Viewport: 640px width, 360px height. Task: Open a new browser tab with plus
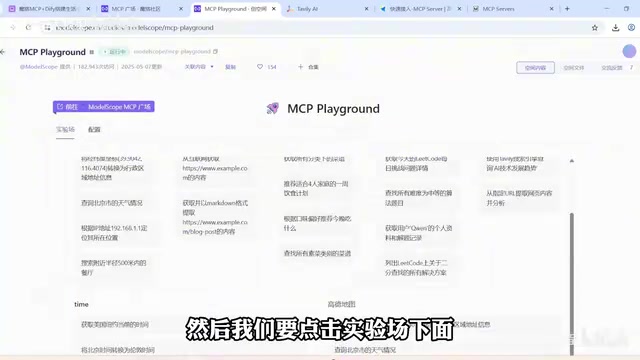(567, 9)
